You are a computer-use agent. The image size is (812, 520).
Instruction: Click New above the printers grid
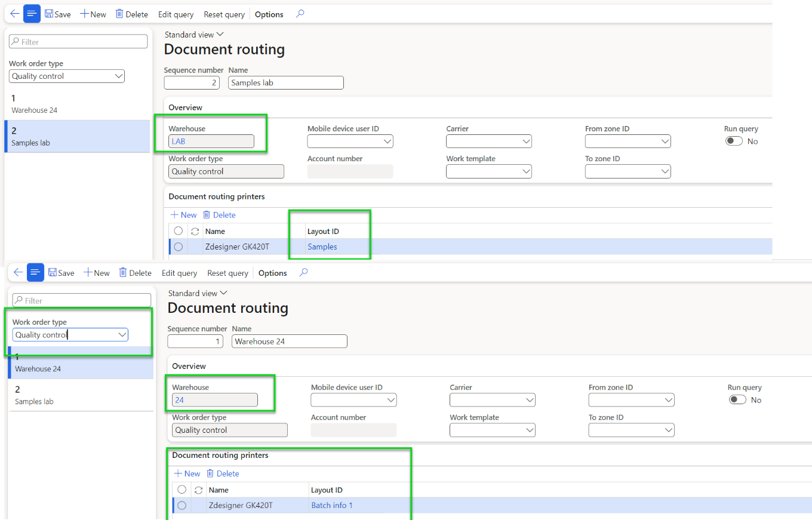tap(183, 215)
